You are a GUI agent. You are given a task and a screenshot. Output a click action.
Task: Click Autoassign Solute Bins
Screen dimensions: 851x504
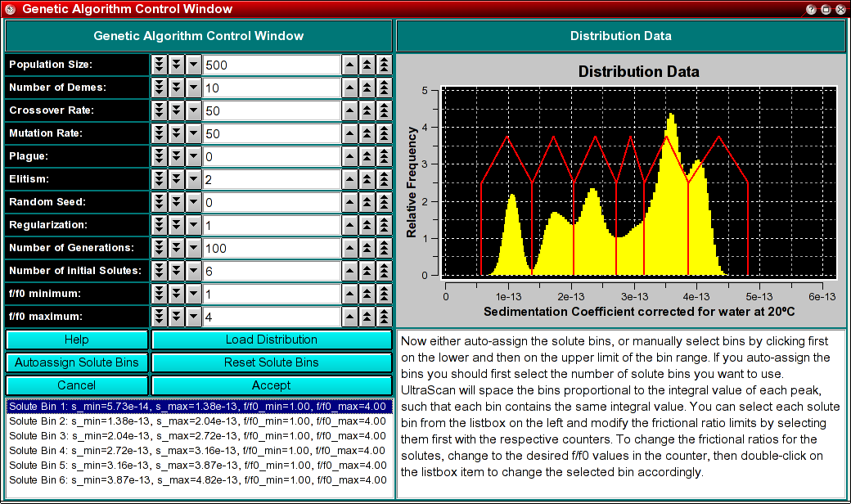(77, 362)
